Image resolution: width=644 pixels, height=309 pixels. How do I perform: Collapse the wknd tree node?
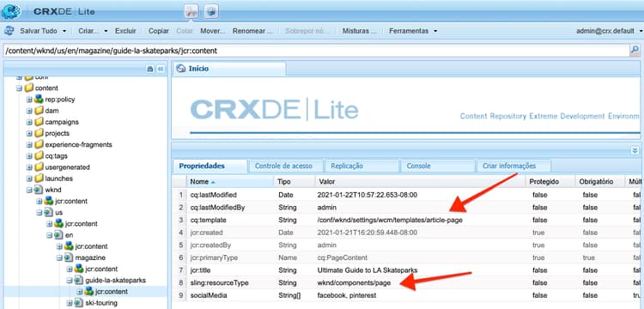point(29,191)
